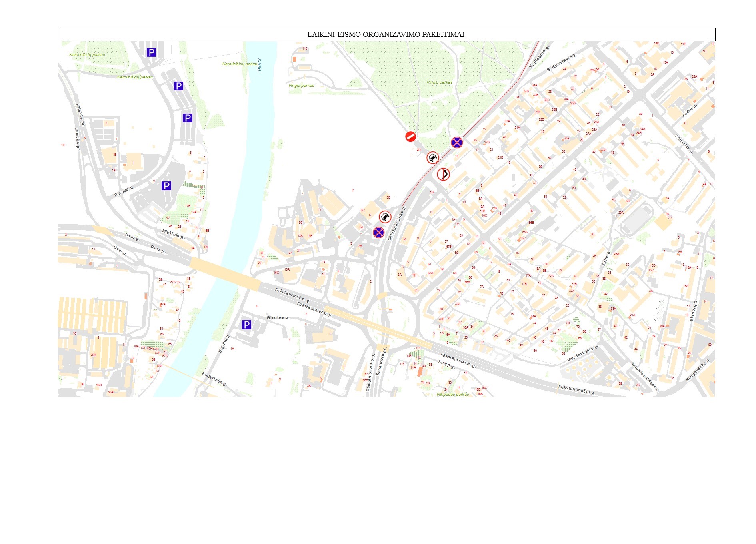Image resolution: width=756 pixels, height=544 pixels.
Task: Click building number 114A on the map
Action: click(412, 367)
